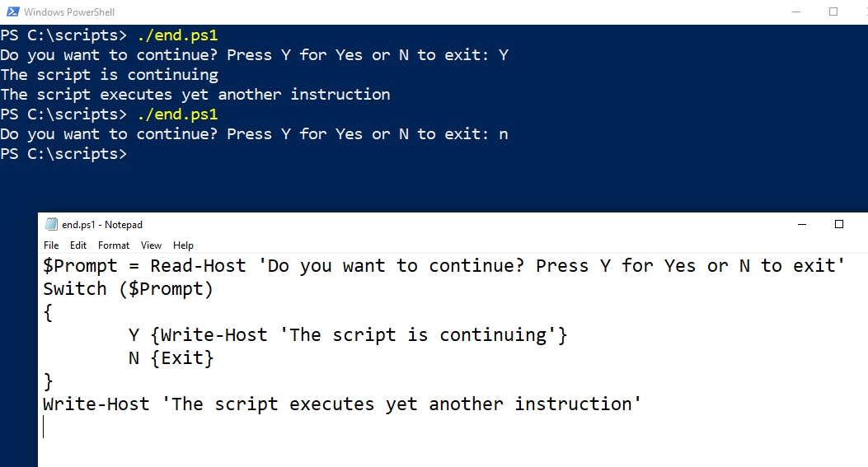
Task: Click the 'Switch ($Prompt)' line in Notepad
Action: click(128, 289)
